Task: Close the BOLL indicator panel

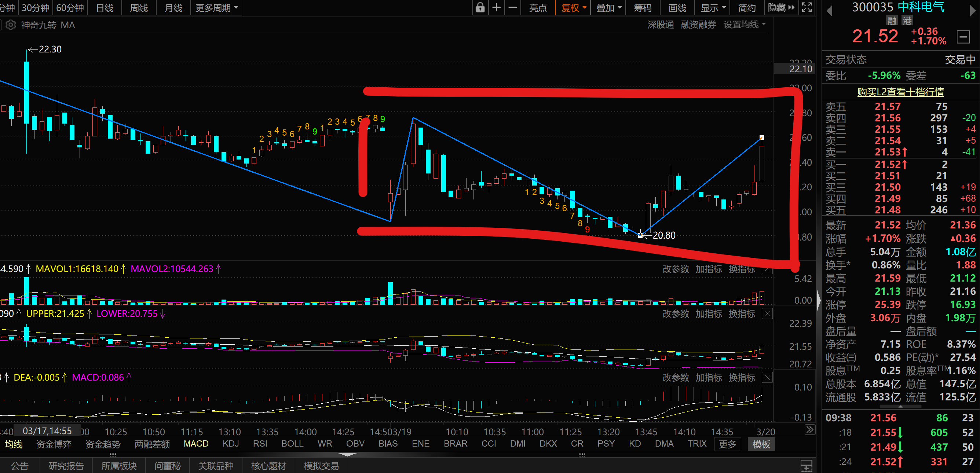Action: [767, 314]
